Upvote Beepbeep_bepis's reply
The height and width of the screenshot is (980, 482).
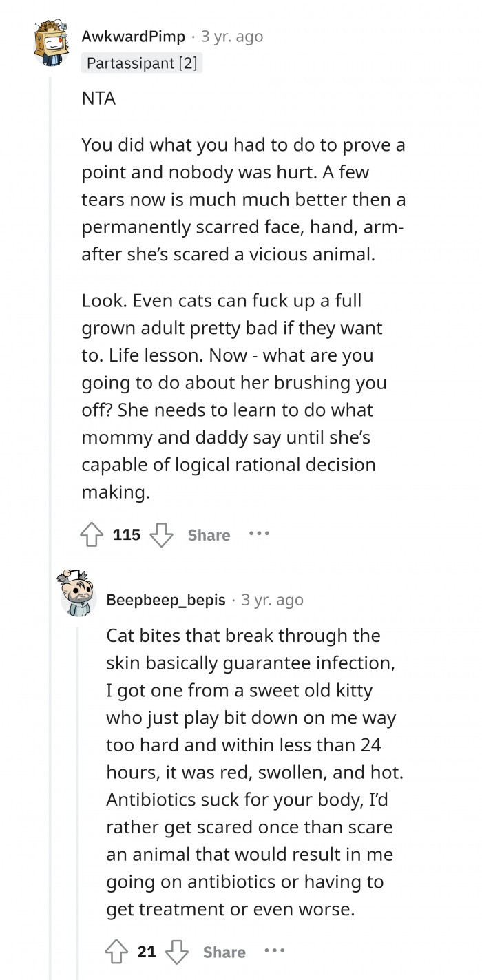117,952
